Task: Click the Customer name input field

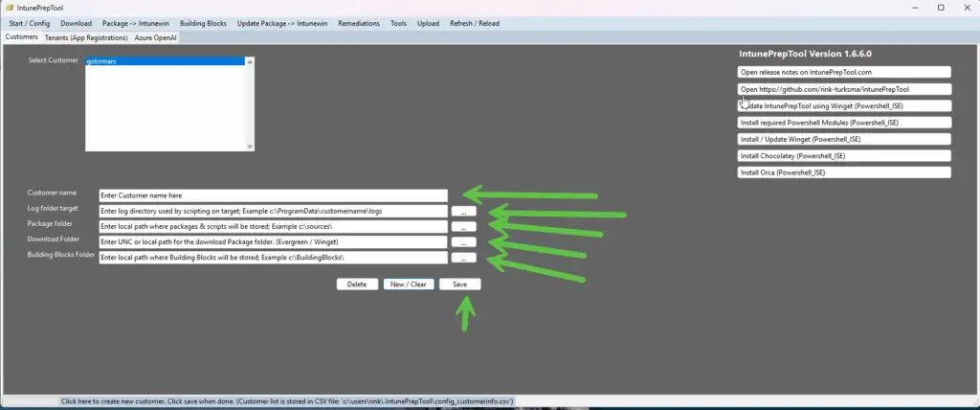Action: pyautogui.click(x=273, y=195)
